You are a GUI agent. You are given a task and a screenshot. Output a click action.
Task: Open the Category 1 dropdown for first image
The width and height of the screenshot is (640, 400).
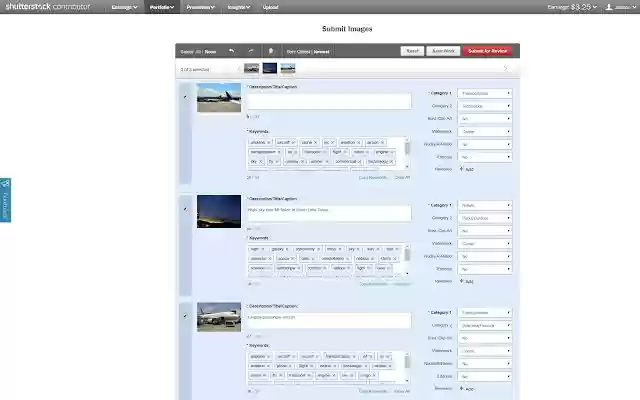(x=485, y=93)
